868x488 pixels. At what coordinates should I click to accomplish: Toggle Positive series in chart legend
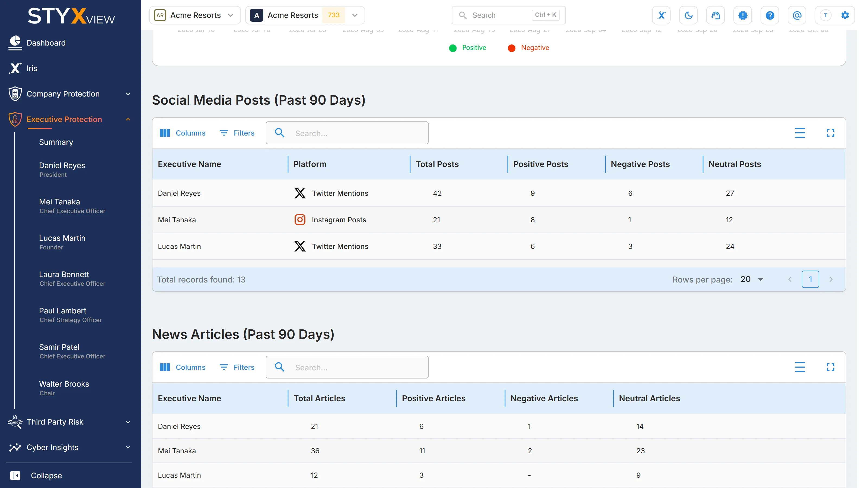(x=467, y=48)
